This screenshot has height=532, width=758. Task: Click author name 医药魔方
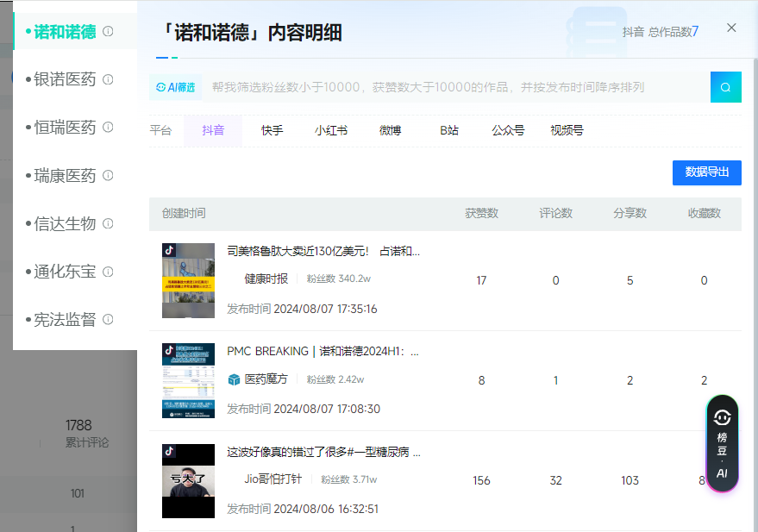click(x=266, y=379)
